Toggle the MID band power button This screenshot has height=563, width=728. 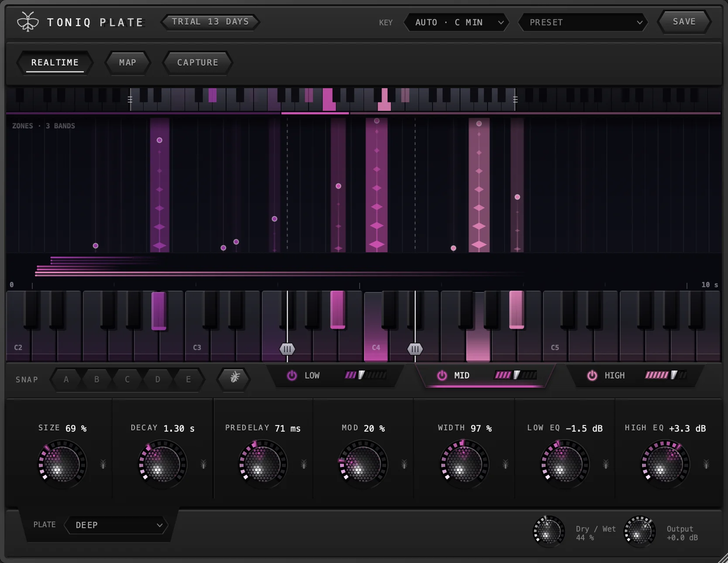click(442, 375)
